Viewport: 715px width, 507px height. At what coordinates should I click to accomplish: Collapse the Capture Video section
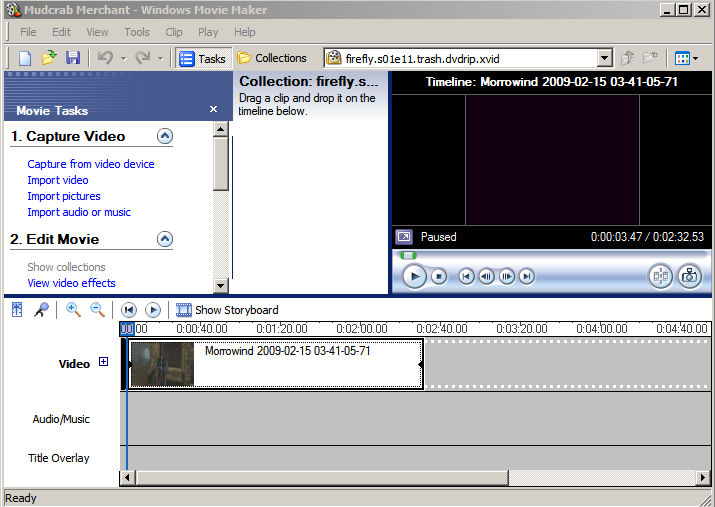[165, 136]
